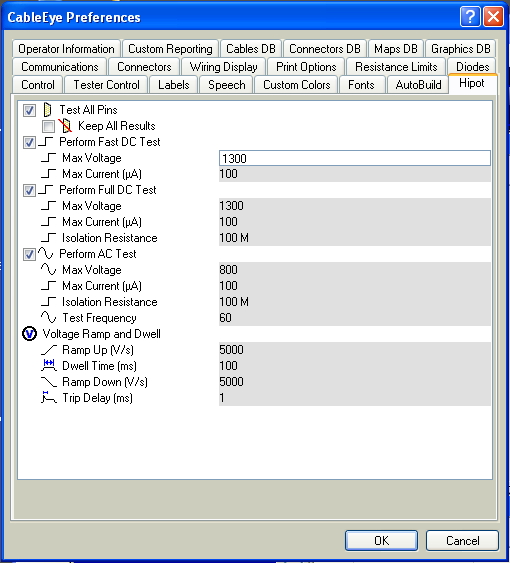Open the Speech tab
The width and height of the screenshot is (510, 563).
tap(227, 85)
